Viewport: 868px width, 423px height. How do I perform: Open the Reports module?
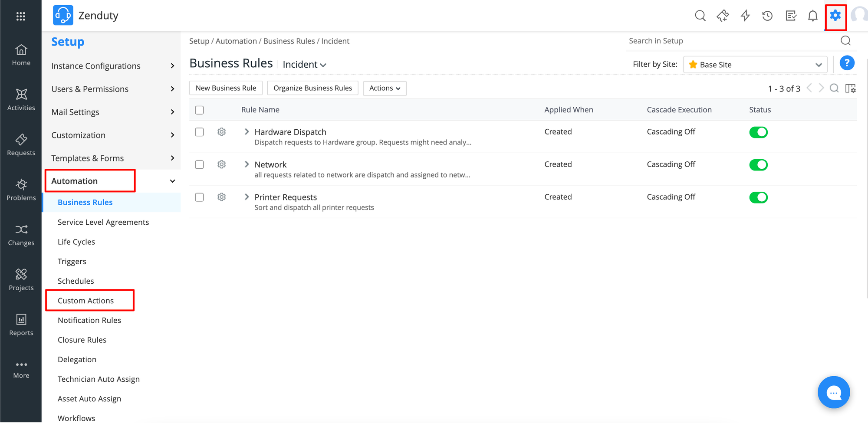[21, 325]
